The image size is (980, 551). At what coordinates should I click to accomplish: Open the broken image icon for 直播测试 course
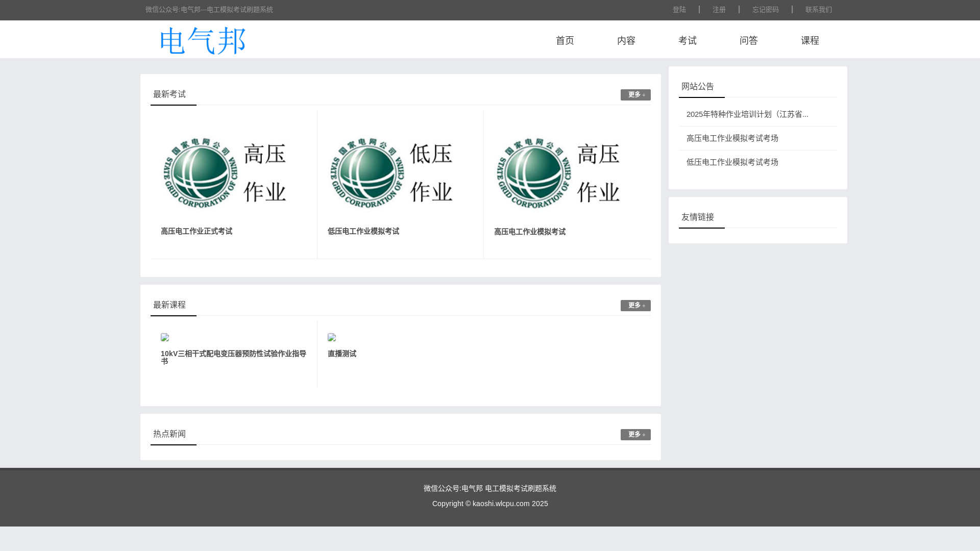[332, 337]
